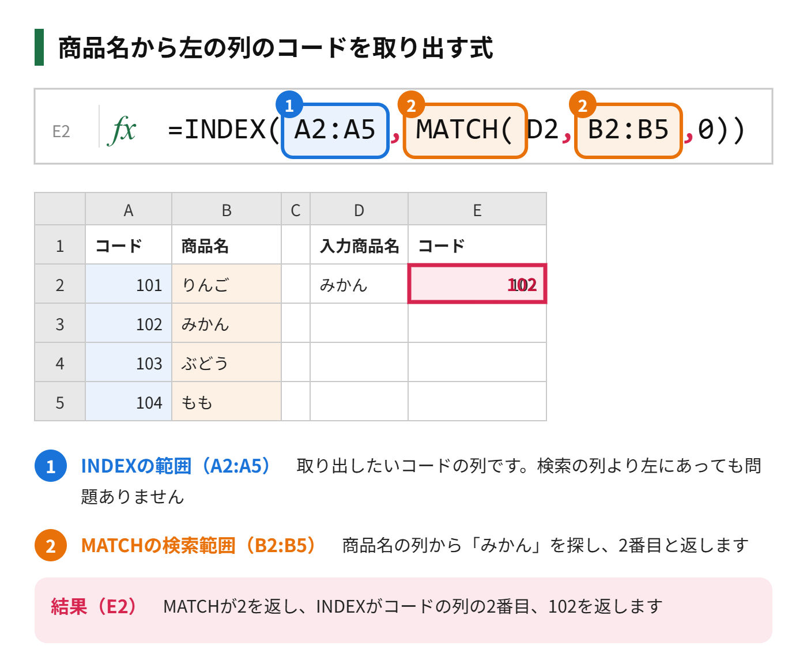
Task: Click the fx insert function icon
Action: [122, 130]
